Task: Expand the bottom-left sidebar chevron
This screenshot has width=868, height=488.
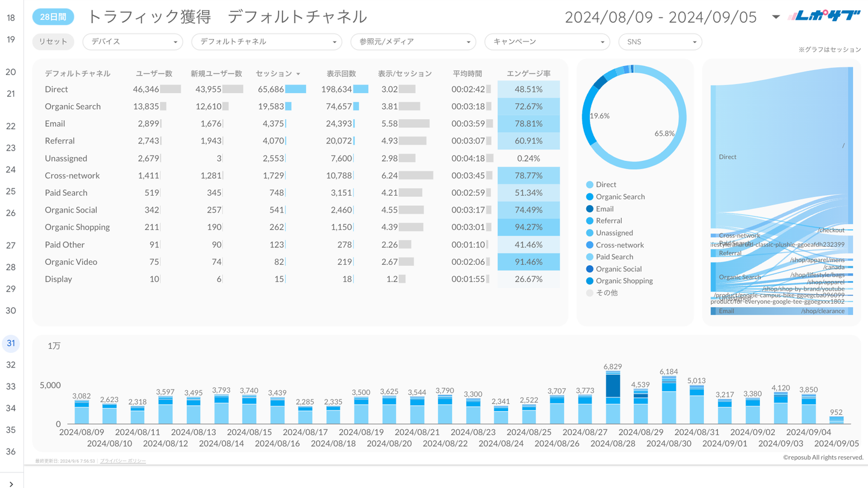Action: 11,484
